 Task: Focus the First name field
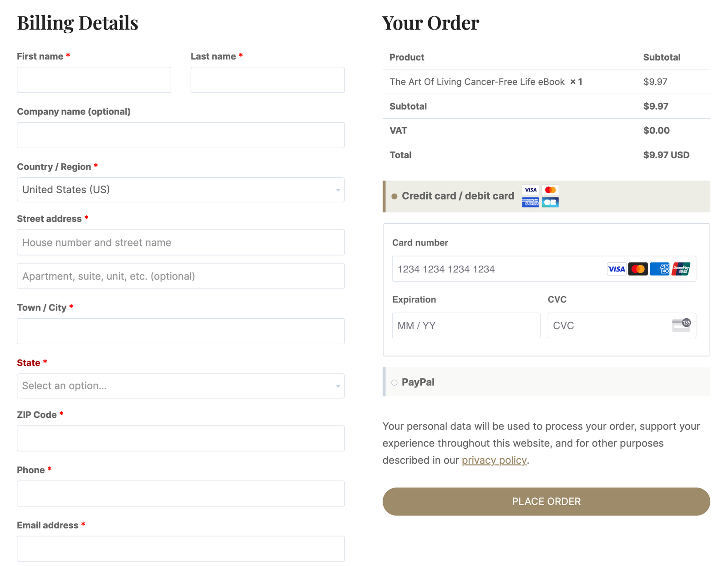click(x=94, y=80)
